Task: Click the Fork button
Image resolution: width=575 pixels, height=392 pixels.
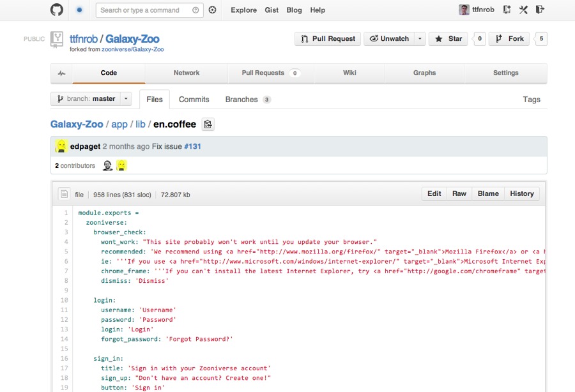Action: point(509,39)
